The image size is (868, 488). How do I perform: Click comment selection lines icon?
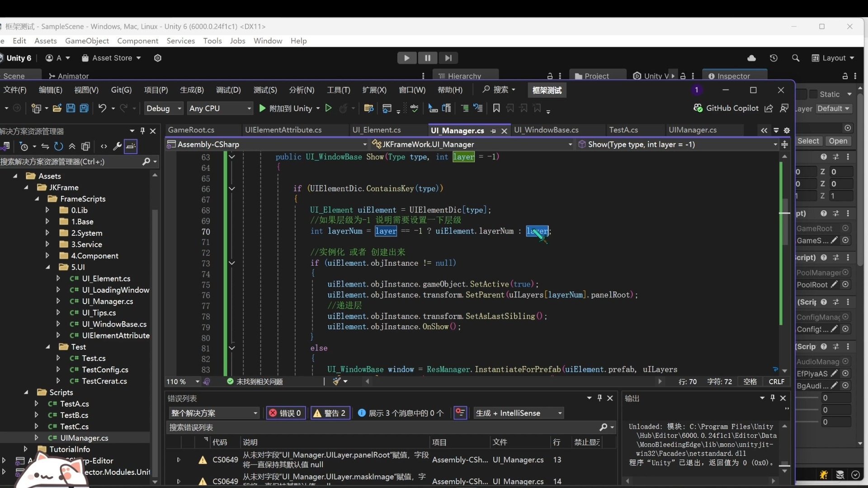(465, 108)
